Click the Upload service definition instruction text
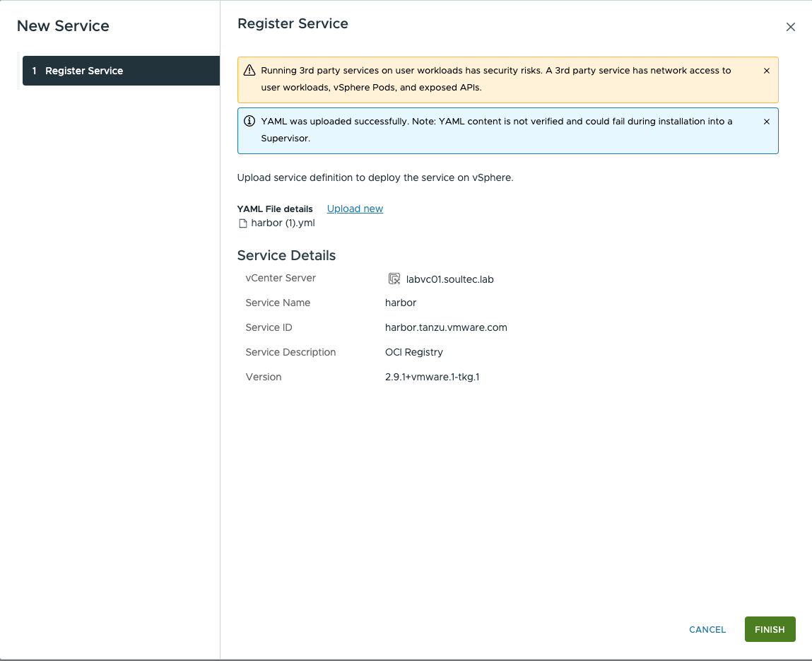 click(x=375, y=177)
